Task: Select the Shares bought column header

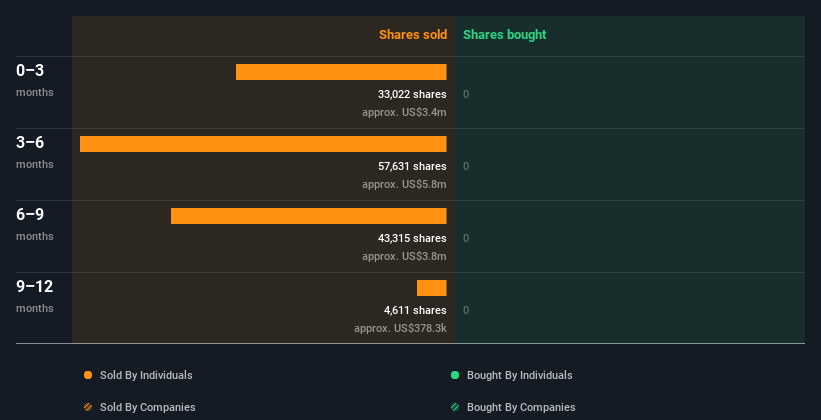Action: pos(504,35)
